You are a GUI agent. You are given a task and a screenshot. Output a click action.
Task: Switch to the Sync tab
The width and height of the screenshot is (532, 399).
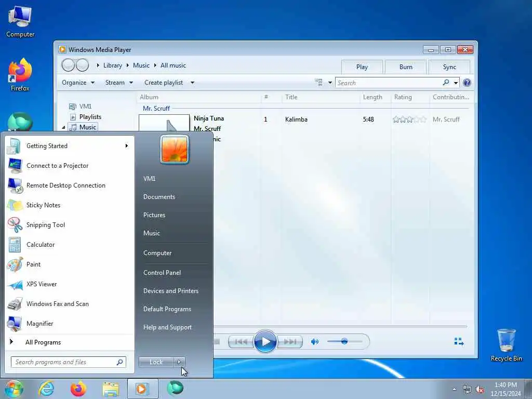click(x=449, y=67)
